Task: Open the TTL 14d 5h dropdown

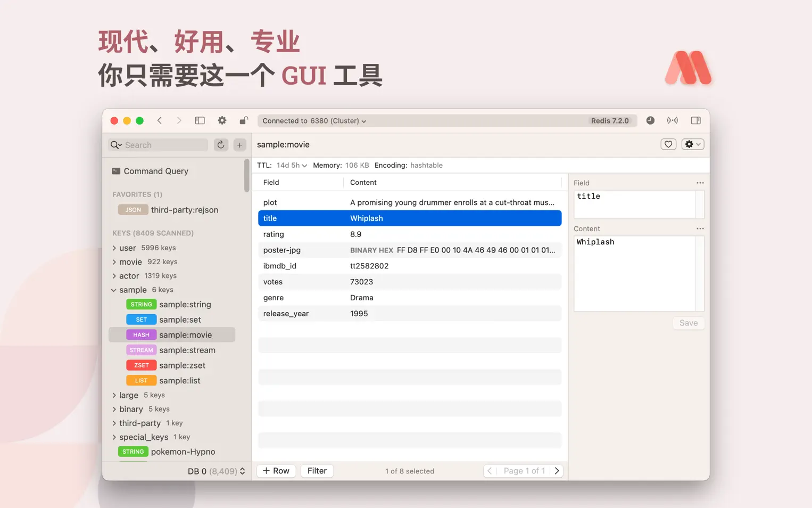Action: pos(292,165)
